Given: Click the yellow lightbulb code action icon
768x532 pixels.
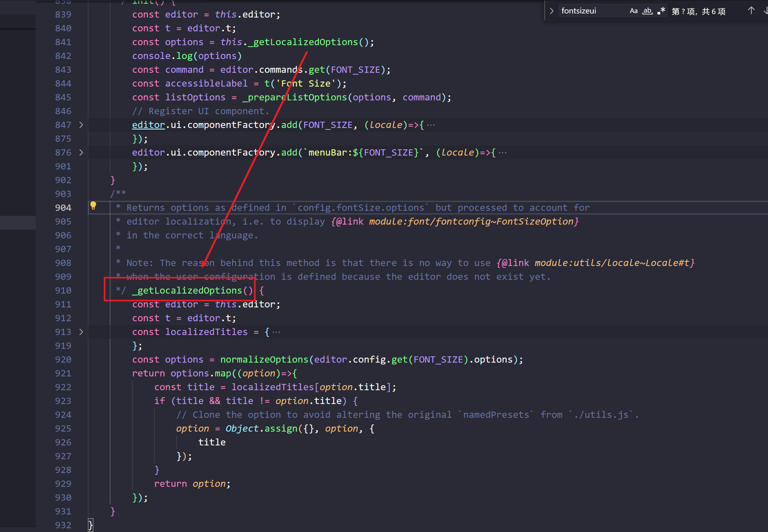Looking at the screenshot, I should (93, 205).
